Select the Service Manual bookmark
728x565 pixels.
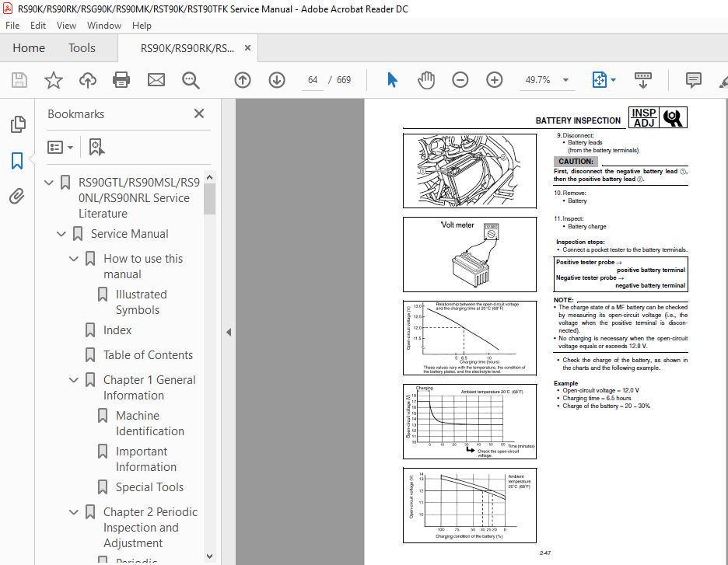(x=129, y=234)
